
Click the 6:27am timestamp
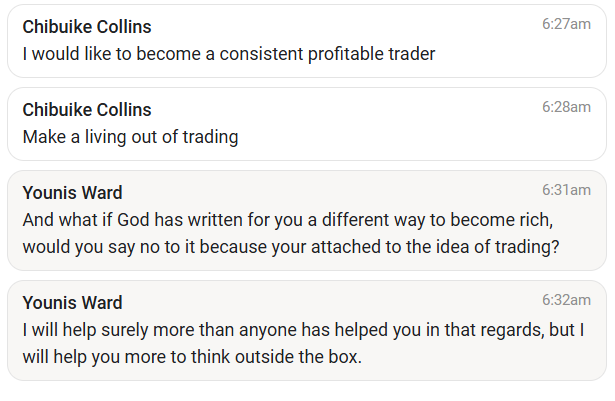(566, 24)
